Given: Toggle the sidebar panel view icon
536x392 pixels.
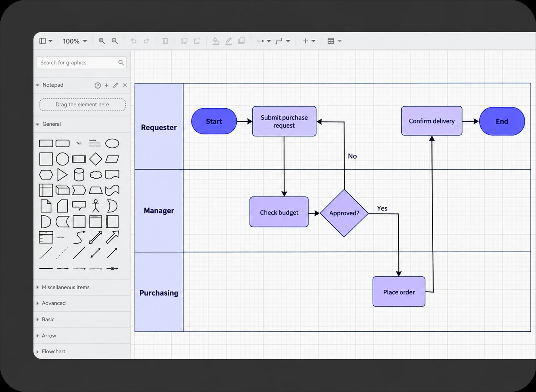Looking at the screenshot, I should pos(46,41).
